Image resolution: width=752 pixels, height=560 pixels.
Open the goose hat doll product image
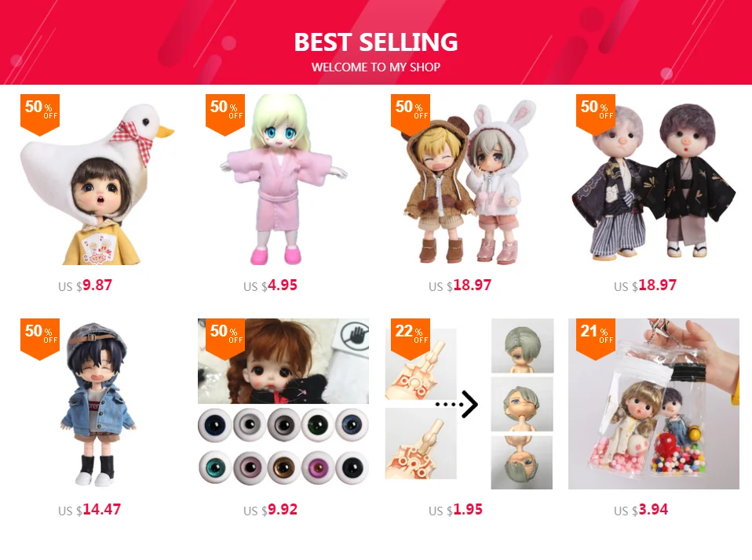click(98, 179)
